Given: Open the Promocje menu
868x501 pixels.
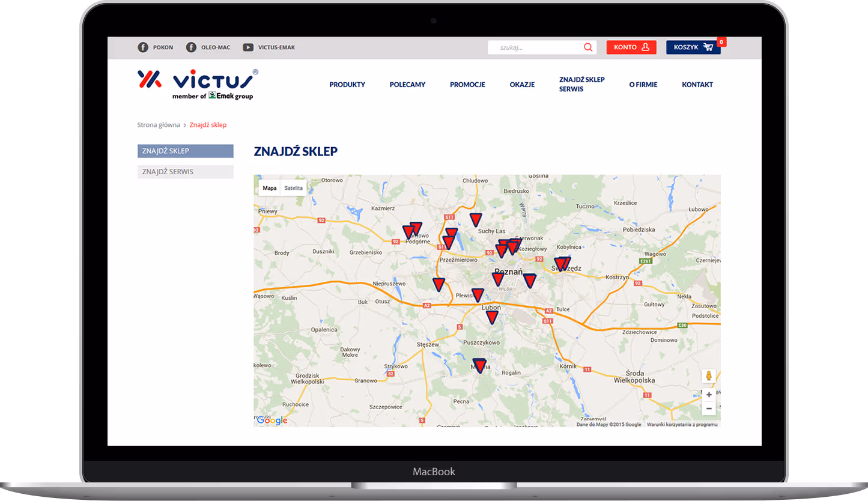Looking at the screenshot, I should (x=467, y=85).
